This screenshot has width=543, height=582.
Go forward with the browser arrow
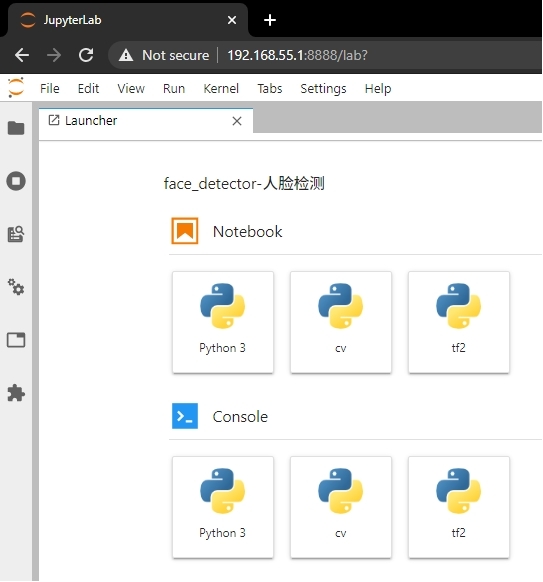54,55
